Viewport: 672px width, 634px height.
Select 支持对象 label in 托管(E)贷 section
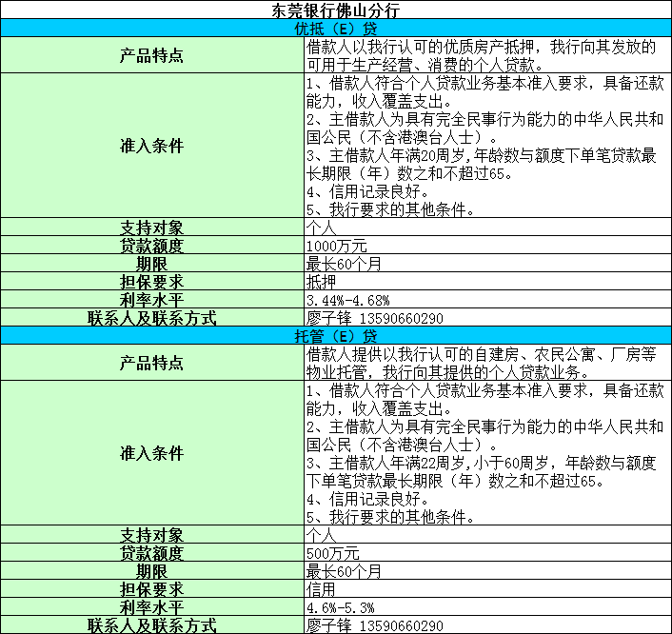click(152, 534)
